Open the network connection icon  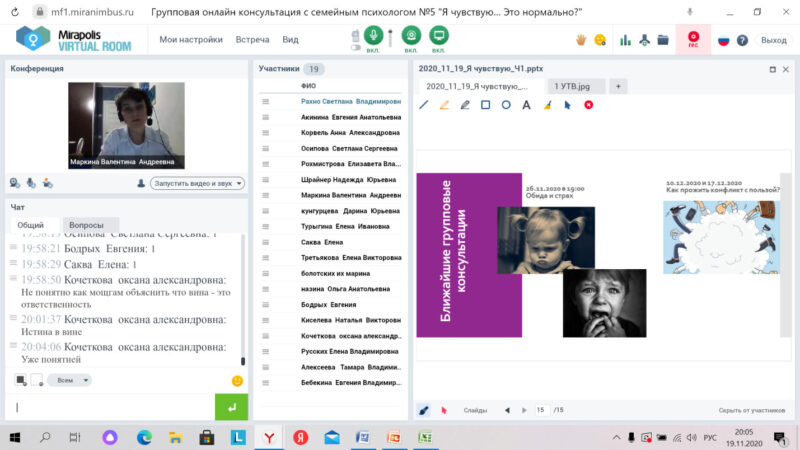[644, 40]
